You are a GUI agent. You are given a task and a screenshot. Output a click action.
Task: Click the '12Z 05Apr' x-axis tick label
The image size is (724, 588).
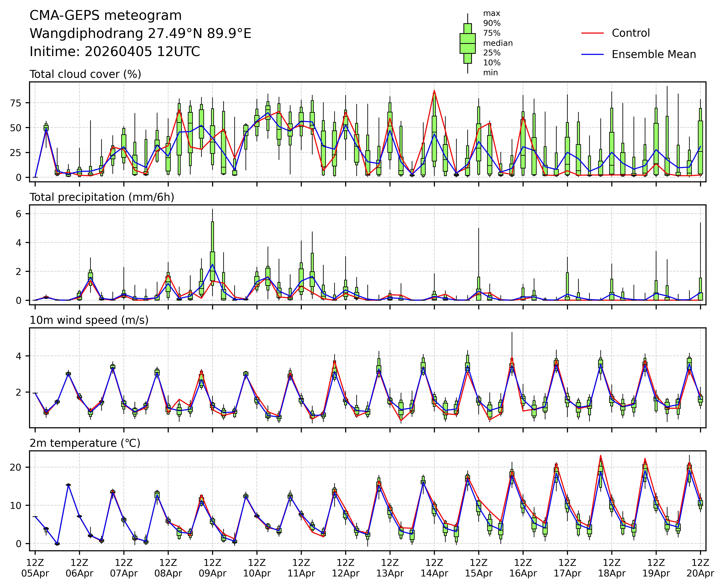pyautogui.click(x=35, y=568)
